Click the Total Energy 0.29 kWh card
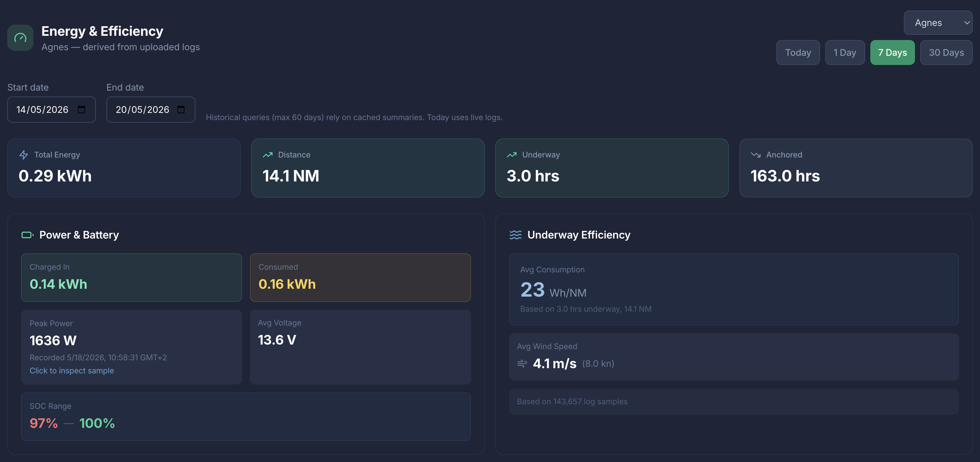The height and width of the screenshot is (462, 980). pyautogui.click(x=124, y=168)
